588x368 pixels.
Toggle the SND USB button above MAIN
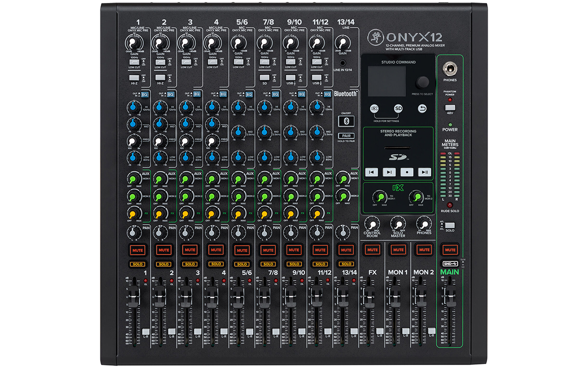(x=450, y=263)
